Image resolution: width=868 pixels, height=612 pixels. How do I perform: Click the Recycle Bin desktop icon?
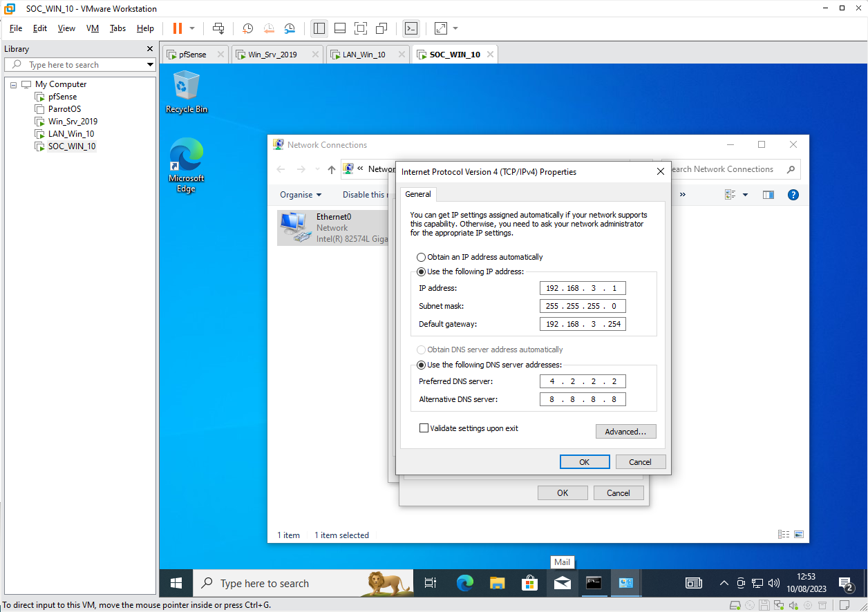pyautogui.click(x=187, y=93)
